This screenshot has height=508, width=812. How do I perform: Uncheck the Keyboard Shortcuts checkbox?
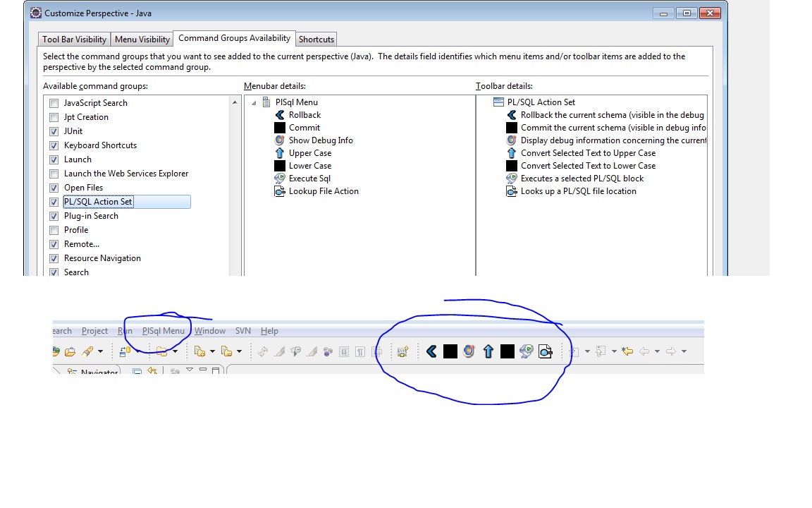click(54, 145)
